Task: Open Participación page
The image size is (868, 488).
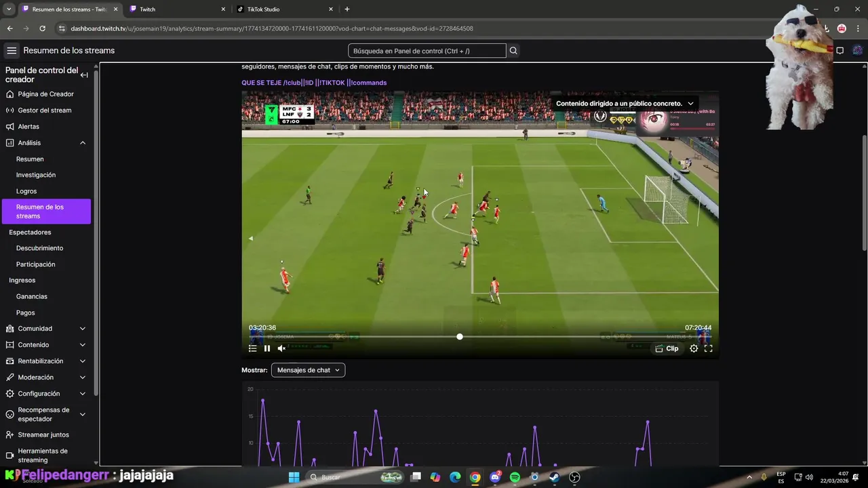Action: click(36, 264)
